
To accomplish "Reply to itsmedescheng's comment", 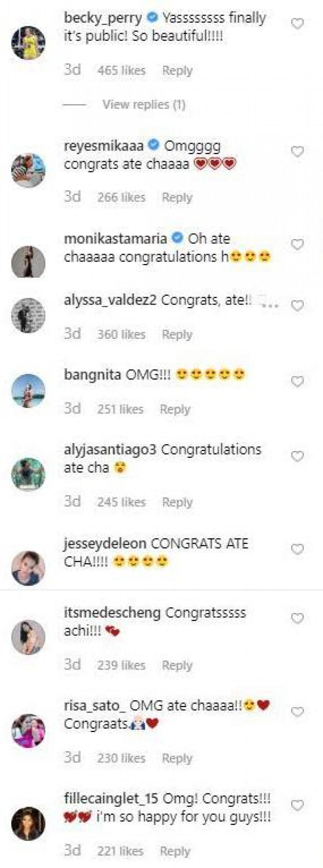I will tap(177, 665).
